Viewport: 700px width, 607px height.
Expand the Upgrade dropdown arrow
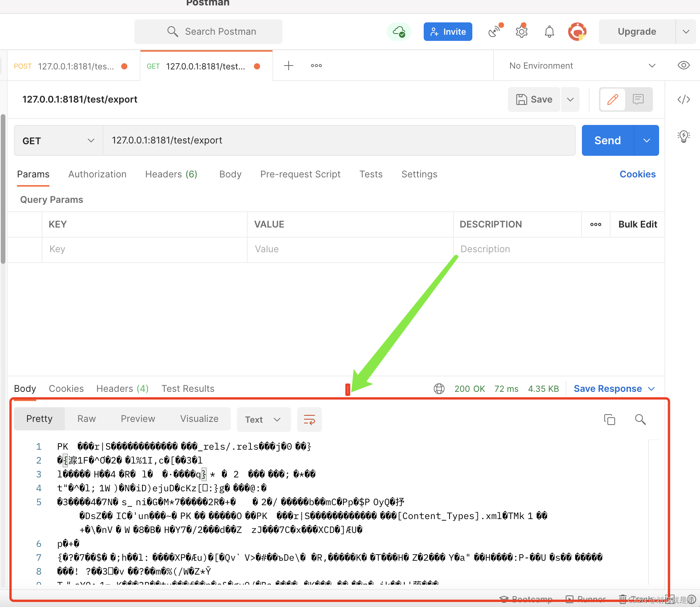pos(686,32)
